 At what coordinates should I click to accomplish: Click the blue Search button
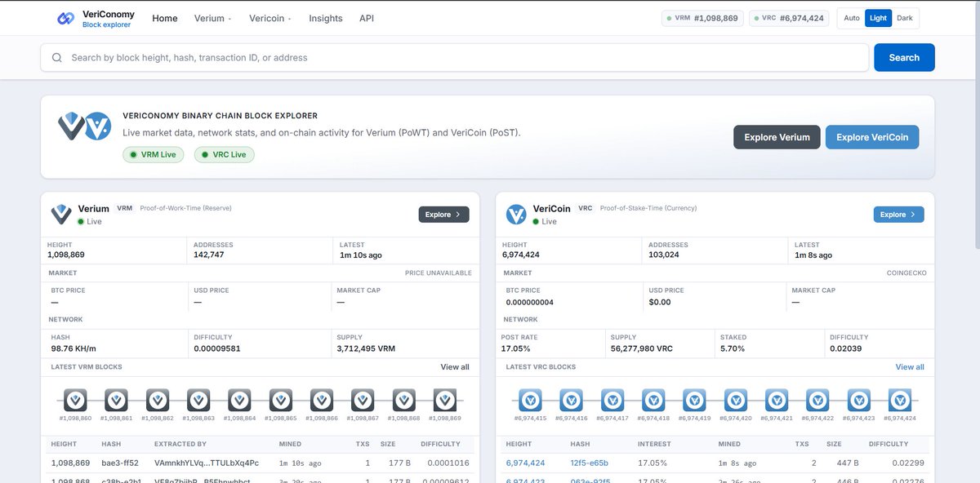[904, 58]
